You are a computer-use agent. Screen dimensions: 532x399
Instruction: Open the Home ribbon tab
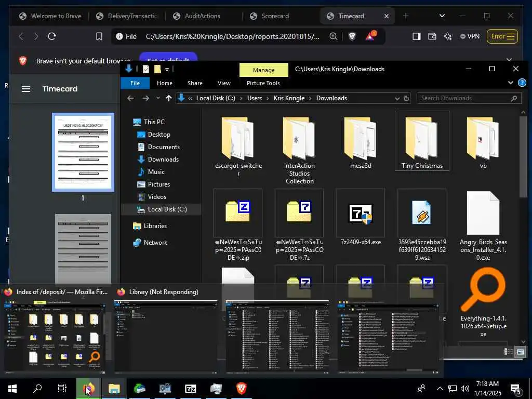[165, 83]
